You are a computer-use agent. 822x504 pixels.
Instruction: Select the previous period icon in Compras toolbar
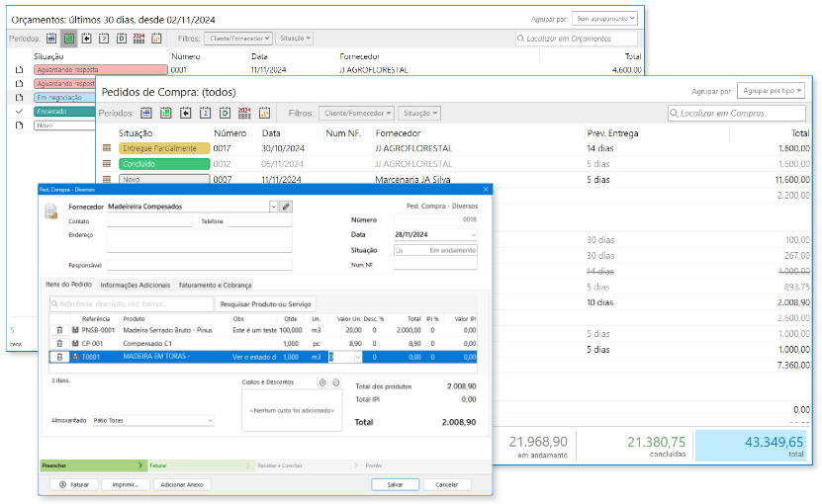(186, 113)
